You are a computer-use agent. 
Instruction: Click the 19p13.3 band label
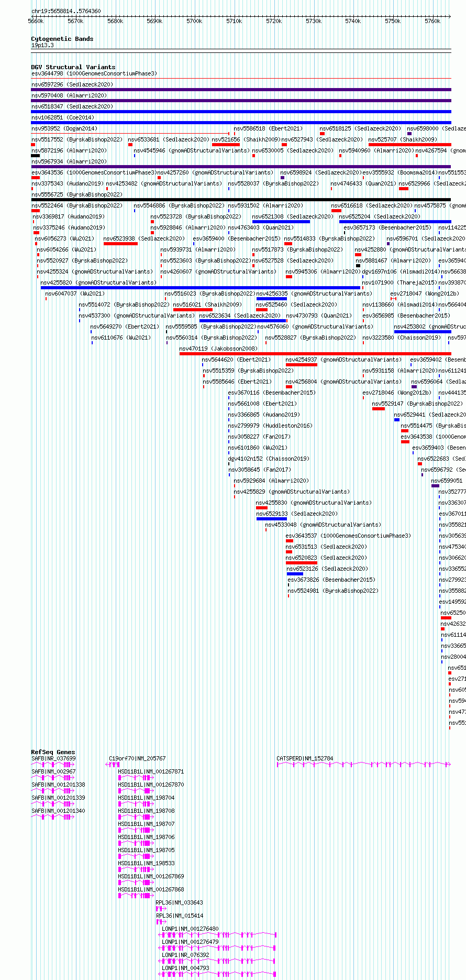pos(42,45)
